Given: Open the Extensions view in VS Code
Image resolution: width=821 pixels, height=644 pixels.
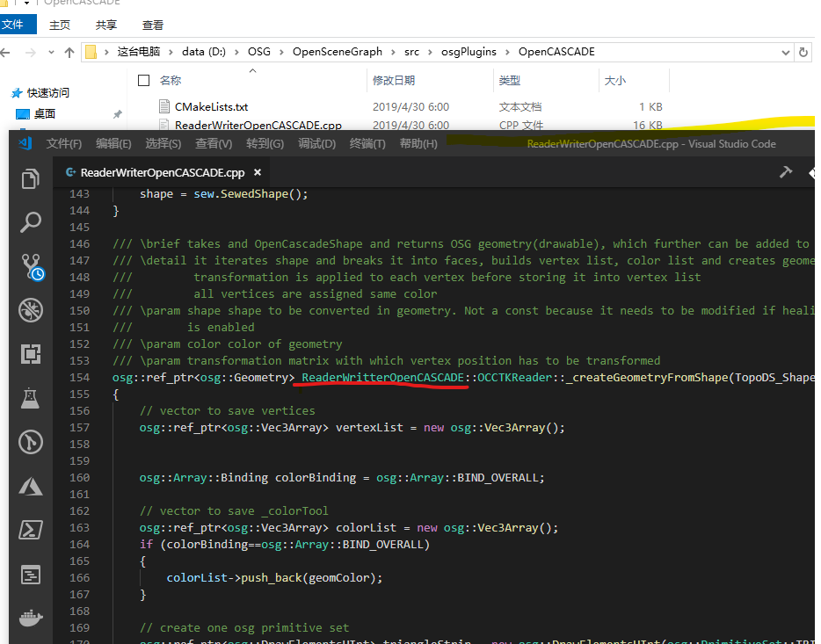Looking at the screenshot, I should coord(31,354).
